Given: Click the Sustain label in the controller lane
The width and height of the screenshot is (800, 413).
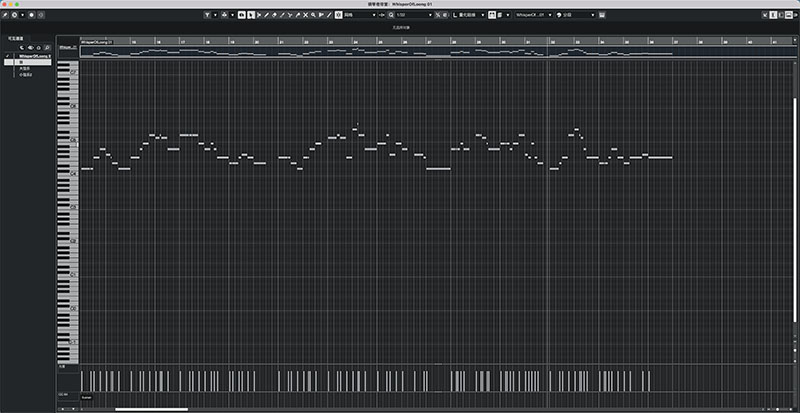Looking at the screenshot, I should [x=86, y=397].
